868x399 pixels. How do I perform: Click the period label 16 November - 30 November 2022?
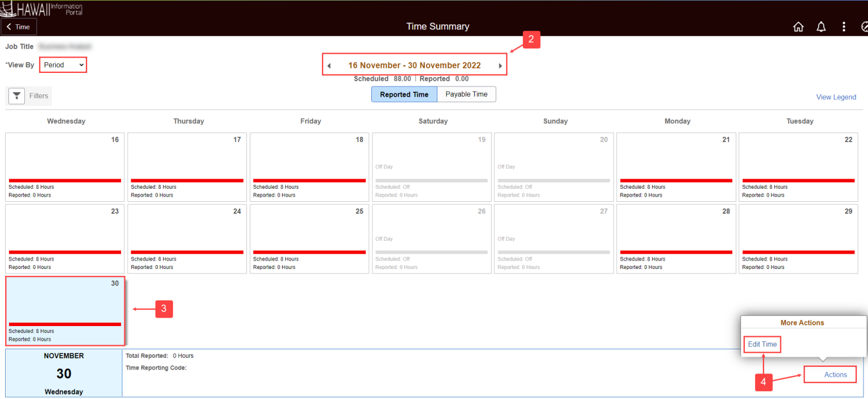coord(414,64)
